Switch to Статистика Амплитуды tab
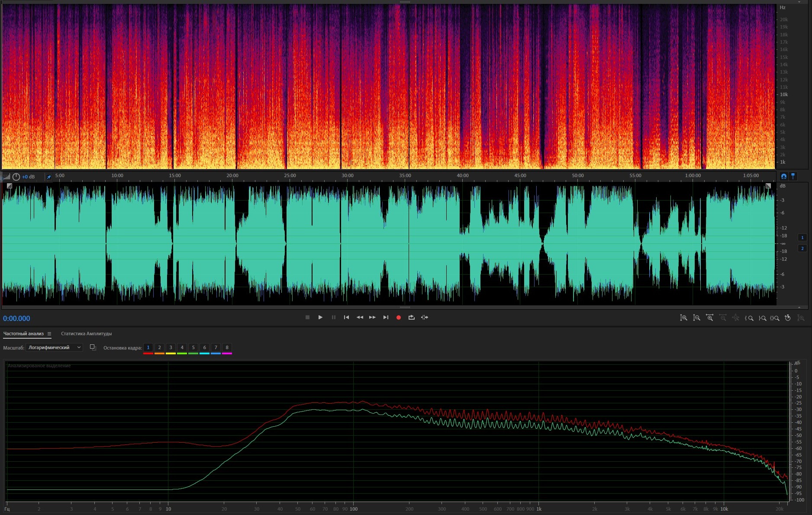812x515 pixels. tap(86, 334)
